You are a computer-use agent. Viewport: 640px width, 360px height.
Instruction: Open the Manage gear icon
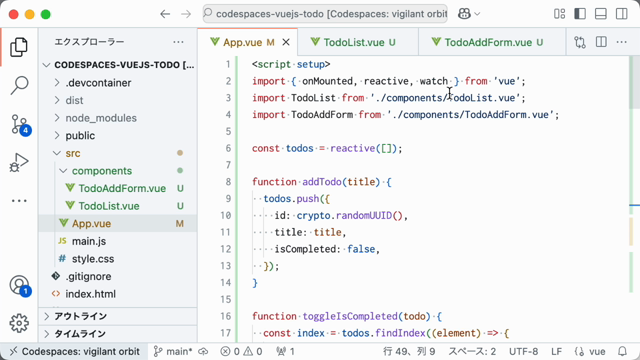19,323
